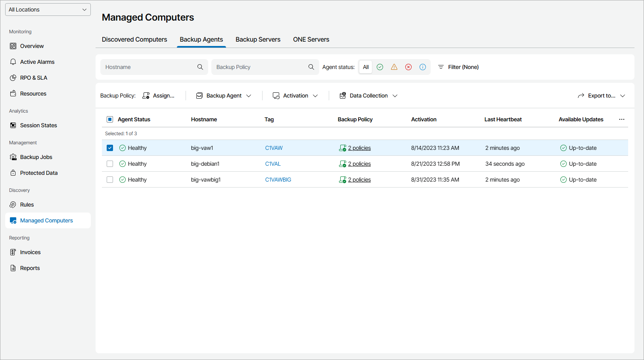Open Active Alarms in sidebar

37,62
